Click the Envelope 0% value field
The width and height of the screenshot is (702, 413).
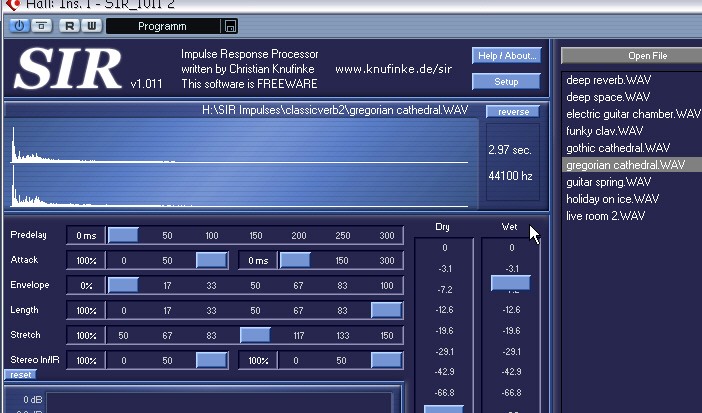point(86,285)
